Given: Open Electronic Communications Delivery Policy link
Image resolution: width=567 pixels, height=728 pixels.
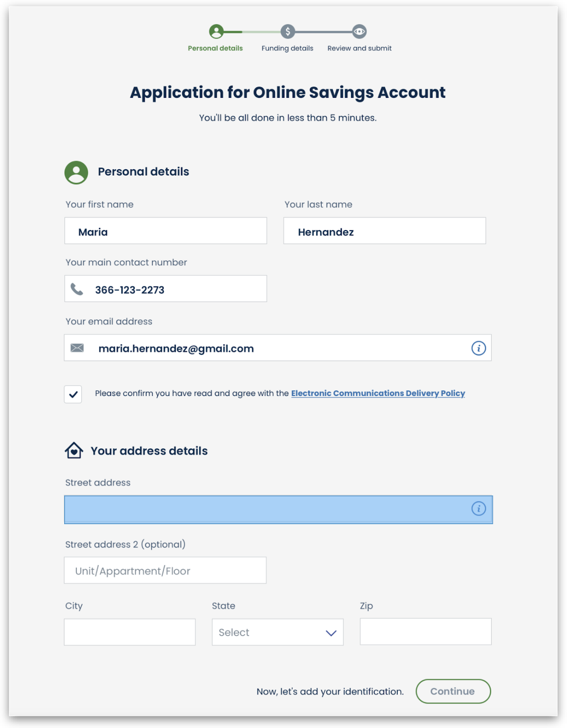Looking at the screenshot, I should pos(378,393).
